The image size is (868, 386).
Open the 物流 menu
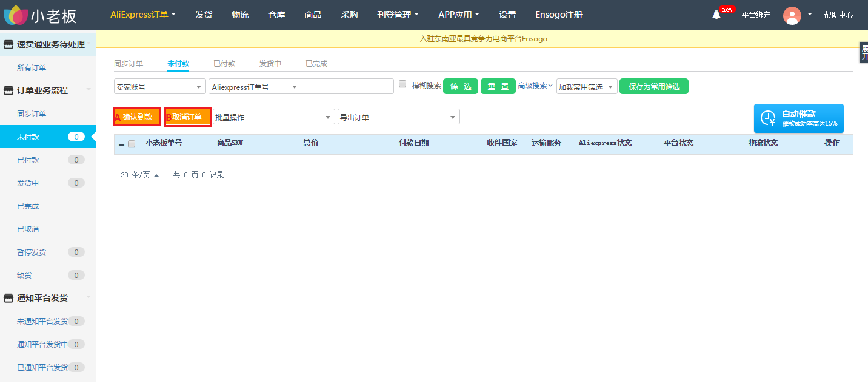pos(240,15)
